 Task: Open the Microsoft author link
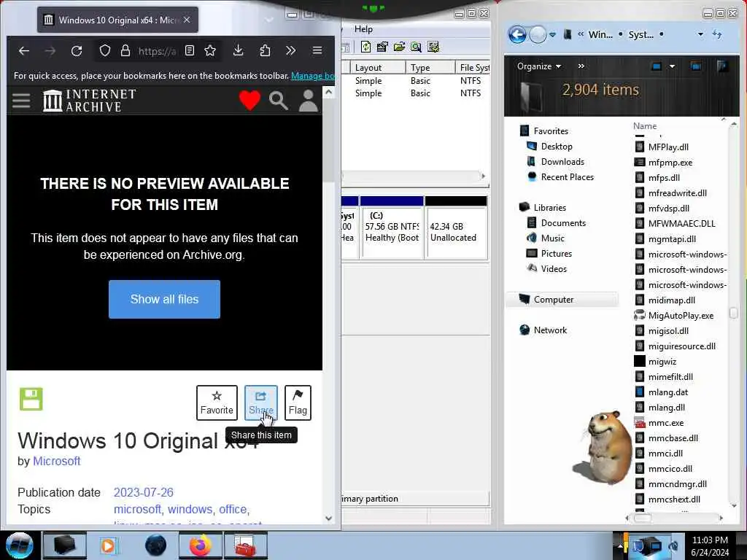click(x=57, y=461)
